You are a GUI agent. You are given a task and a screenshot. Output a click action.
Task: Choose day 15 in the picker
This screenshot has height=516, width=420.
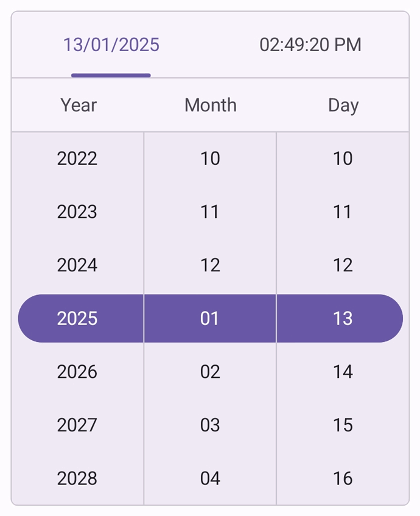pyautogui.click(x=343, y=425)
